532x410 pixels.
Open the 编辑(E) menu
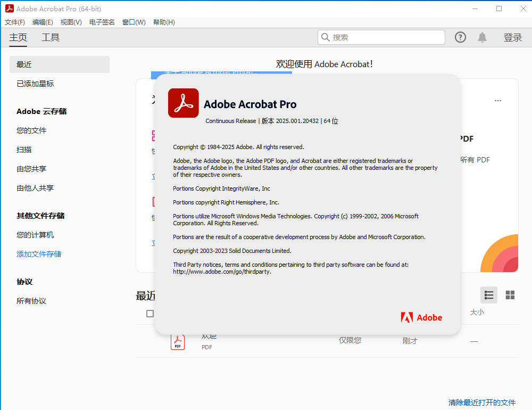point(43,22)
